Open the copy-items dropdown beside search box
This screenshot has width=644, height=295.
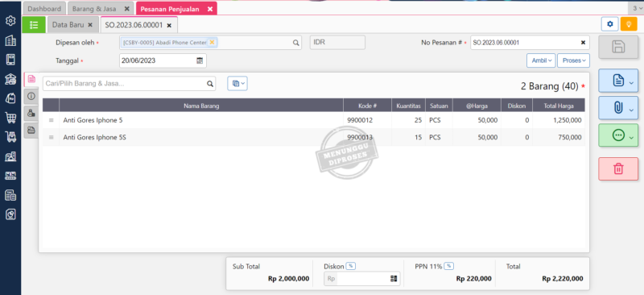pos(237,84)
